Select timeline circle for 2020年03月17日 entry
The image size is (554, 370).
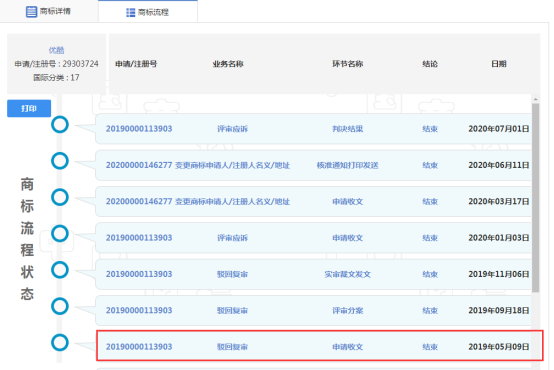coord(60,197)
